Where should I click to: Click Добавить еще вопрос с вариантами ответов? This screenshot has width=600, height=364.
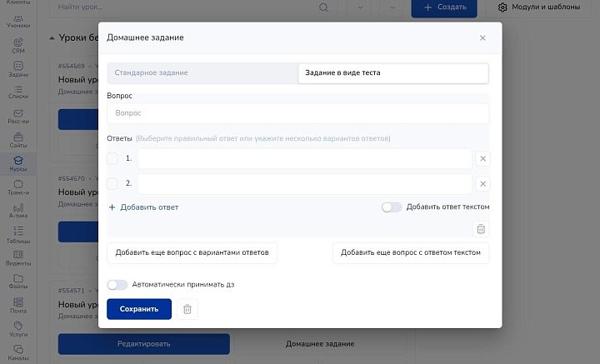pos(192,252)
